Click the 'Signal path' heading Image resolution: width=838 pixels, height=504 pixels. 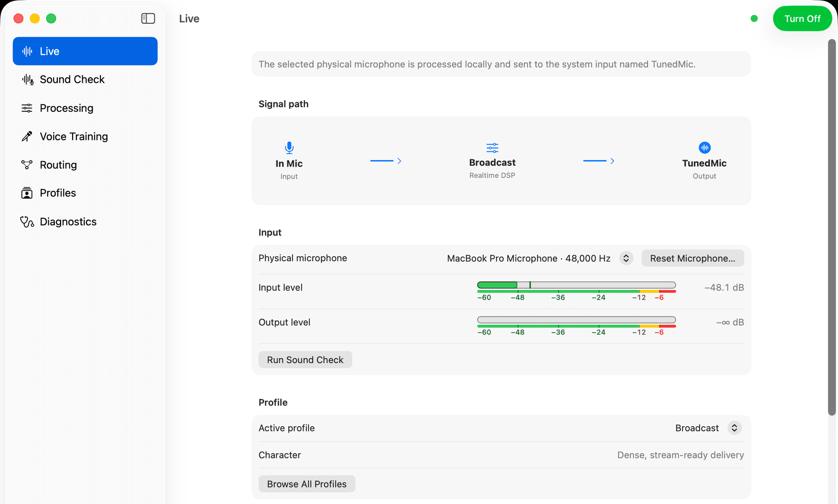pos(284,104)
